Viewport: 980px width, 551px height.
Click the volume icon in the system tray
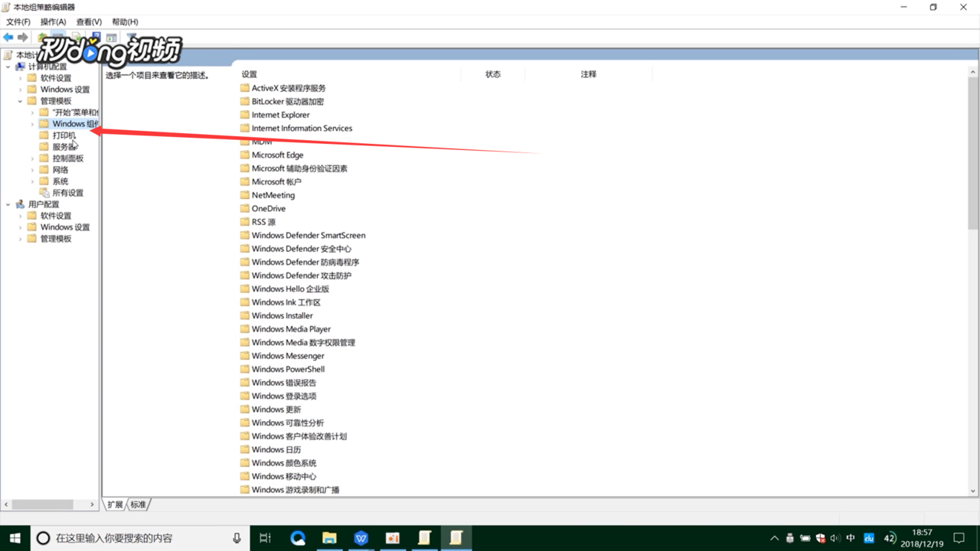(x=835, y=538)
